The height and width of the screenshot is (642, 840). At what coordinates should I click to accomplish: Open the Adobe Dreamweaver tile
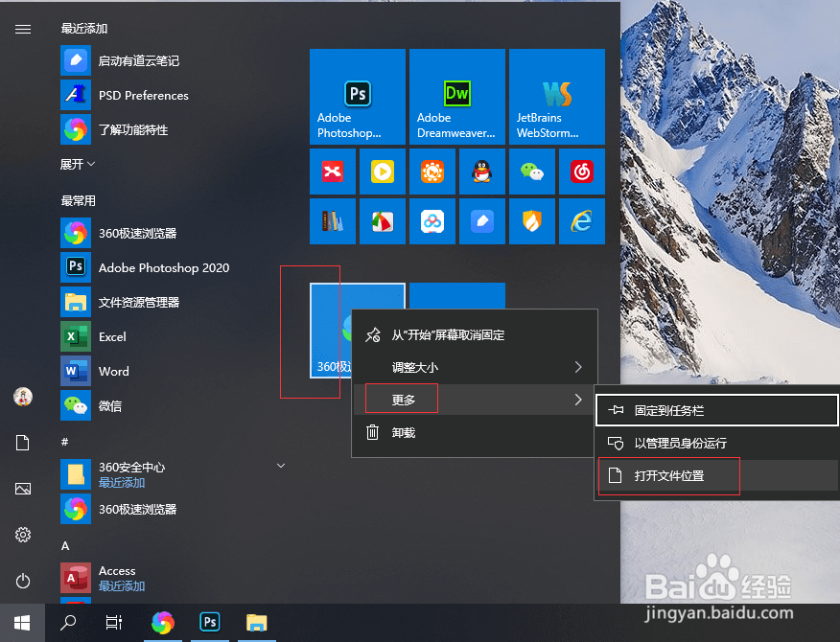457,97
